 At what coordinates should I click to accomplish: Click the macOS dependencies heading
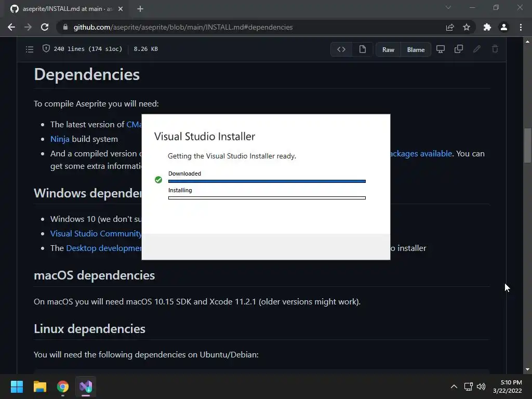[95, 275]
